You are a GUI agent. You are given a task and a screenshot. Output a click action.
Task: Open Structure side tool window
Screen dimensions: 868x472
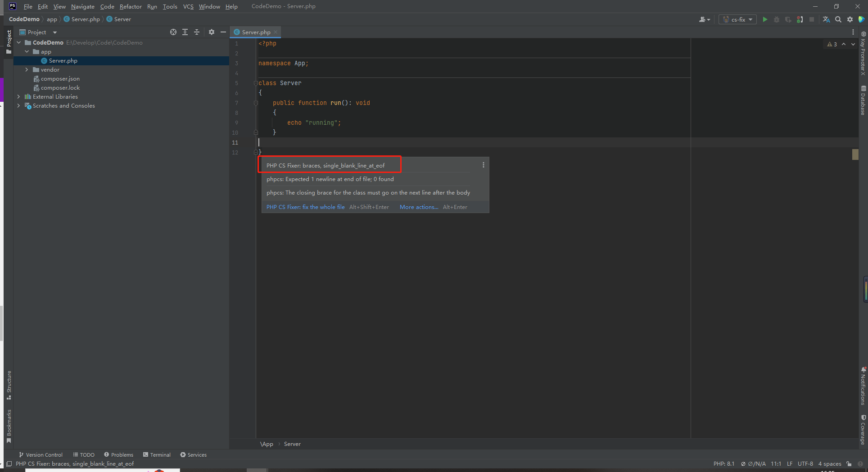9,385
